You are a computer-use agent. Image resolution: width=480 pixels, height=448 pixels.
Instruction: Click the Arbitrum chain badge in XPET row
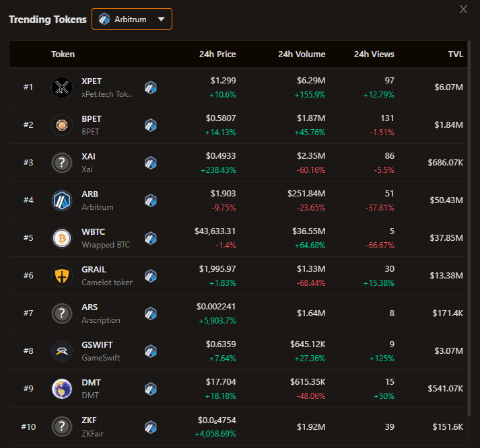coord(151,87)
